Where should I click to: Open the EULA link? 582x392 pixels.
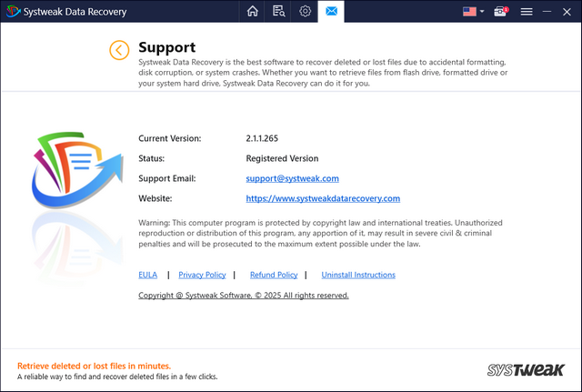pos(147,275)
